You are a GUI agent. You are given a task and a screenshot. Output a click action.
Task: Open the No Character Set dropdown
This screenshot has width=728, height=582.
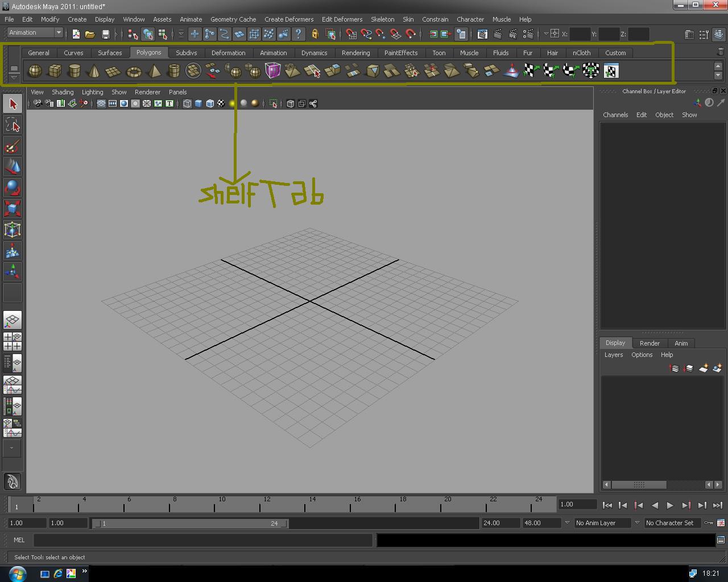(672, 523)
